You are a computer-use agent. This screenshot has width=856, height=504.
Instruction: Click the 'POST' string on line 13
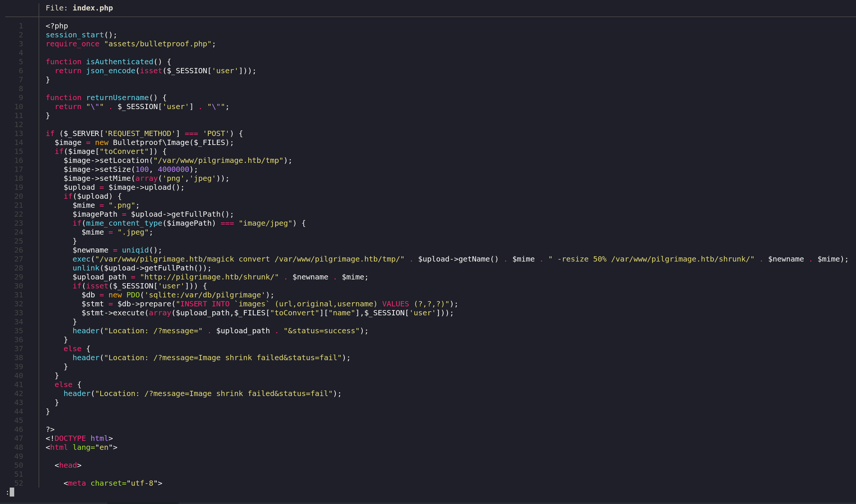pyautogui.click(x=216, y=133)
